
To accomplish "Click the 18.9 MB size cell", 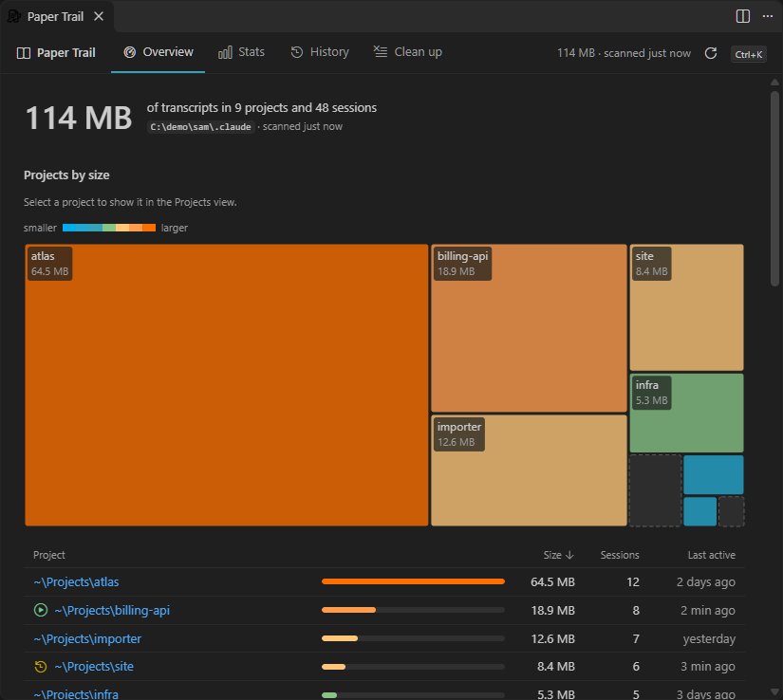I will click(552, 610).
